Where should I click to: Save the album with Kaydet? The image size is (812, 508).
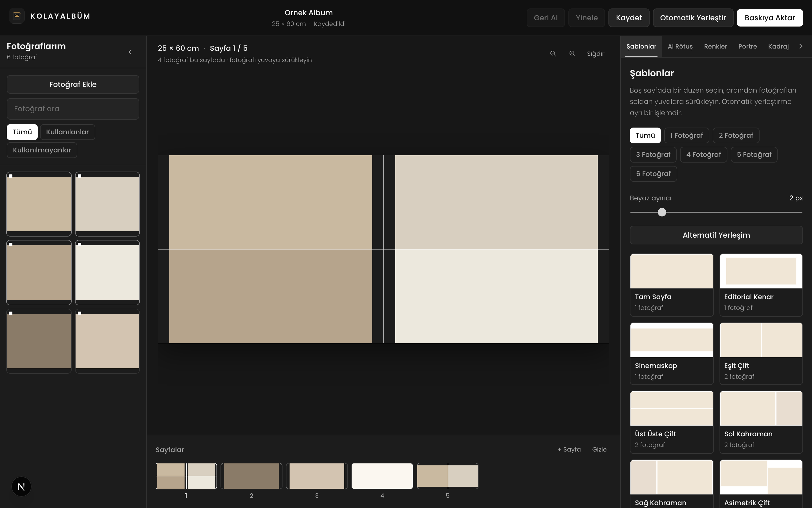point(629,18)
